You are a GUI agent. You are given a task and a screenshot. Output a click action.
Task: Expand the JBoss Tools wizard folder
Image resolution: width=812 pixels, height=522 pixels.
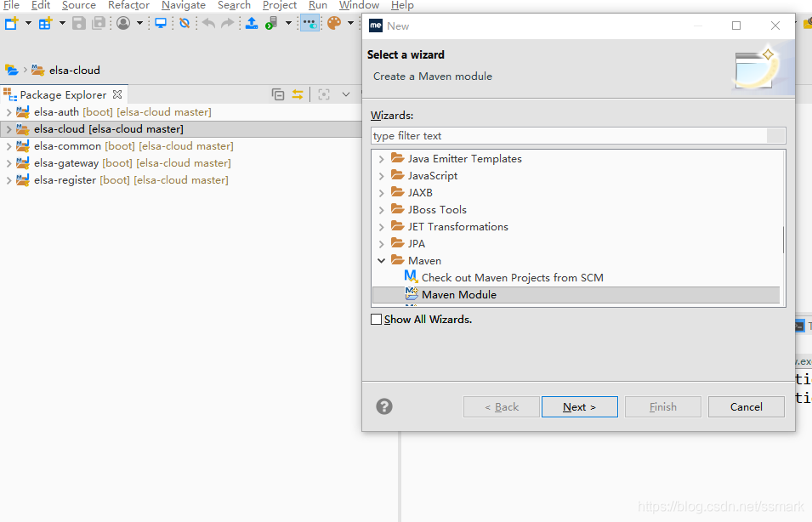pos(382,210)
